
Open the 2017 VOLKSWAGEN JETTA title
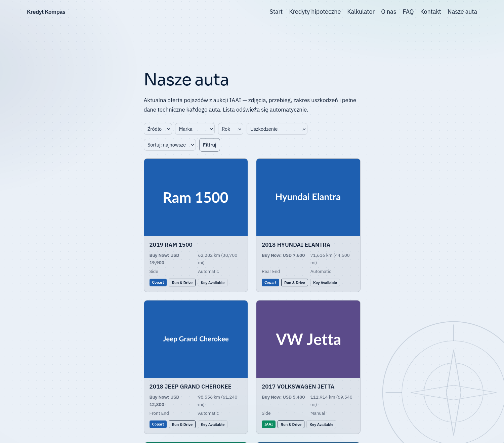tap(298, 387)
